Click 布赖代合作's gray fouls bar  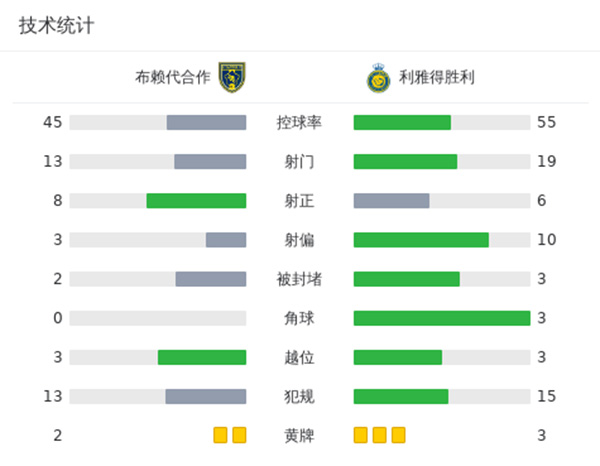pyautogui.click(x=206, y=396)
